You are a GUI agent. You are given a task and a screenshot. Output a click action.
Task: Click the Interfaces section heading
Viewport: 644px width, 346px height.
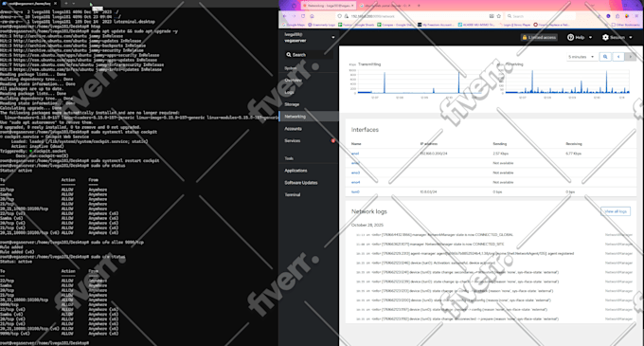tap(365, 130)
